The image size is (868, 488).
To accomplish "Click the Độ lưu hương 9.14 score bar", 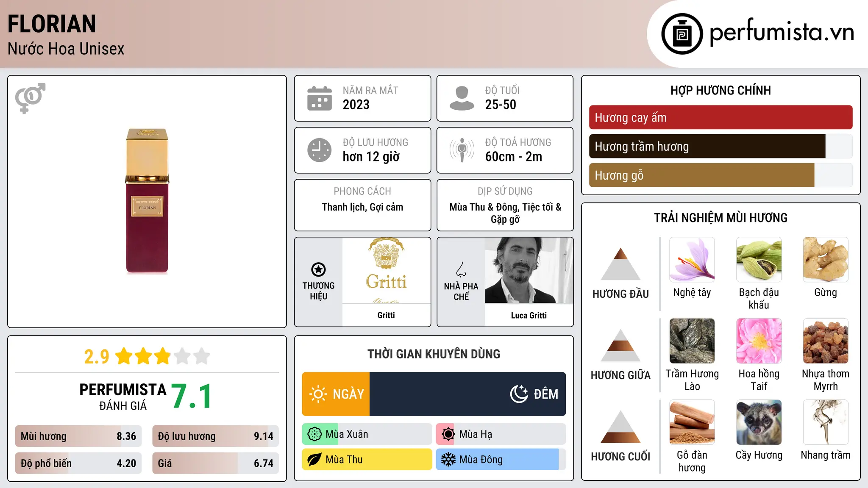I will 215,436.
